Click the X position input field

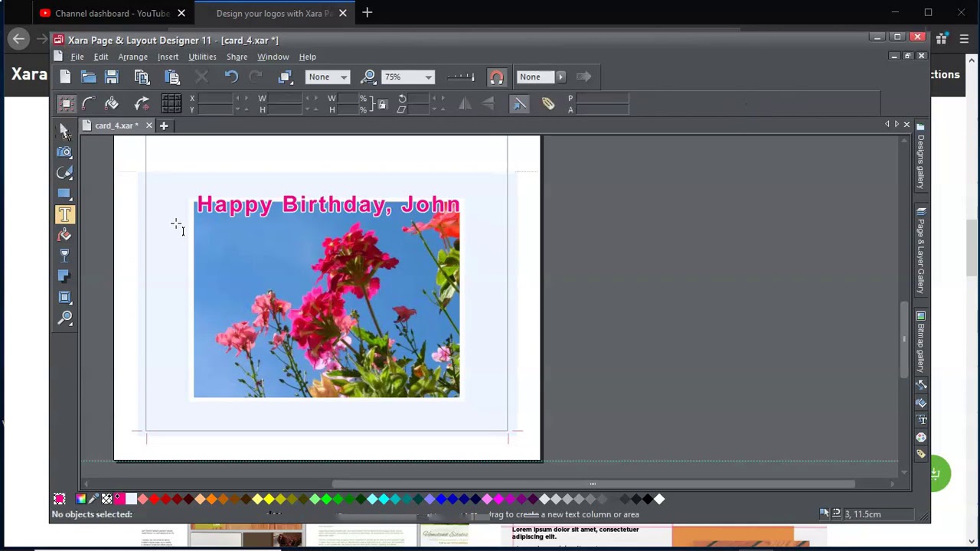tap(216, 98)
